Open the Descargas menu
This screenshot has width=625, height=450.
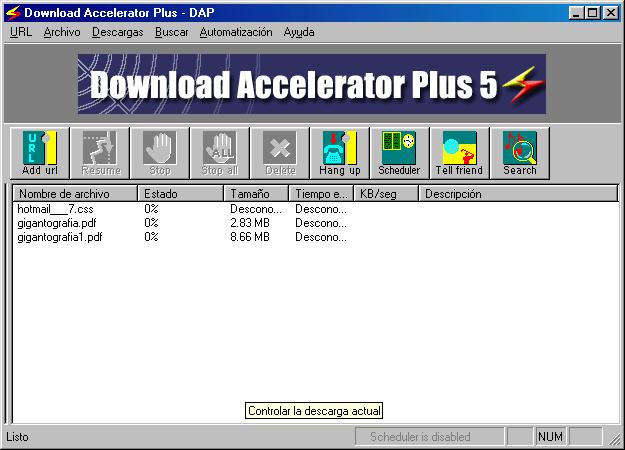click(x=118, y=32)
